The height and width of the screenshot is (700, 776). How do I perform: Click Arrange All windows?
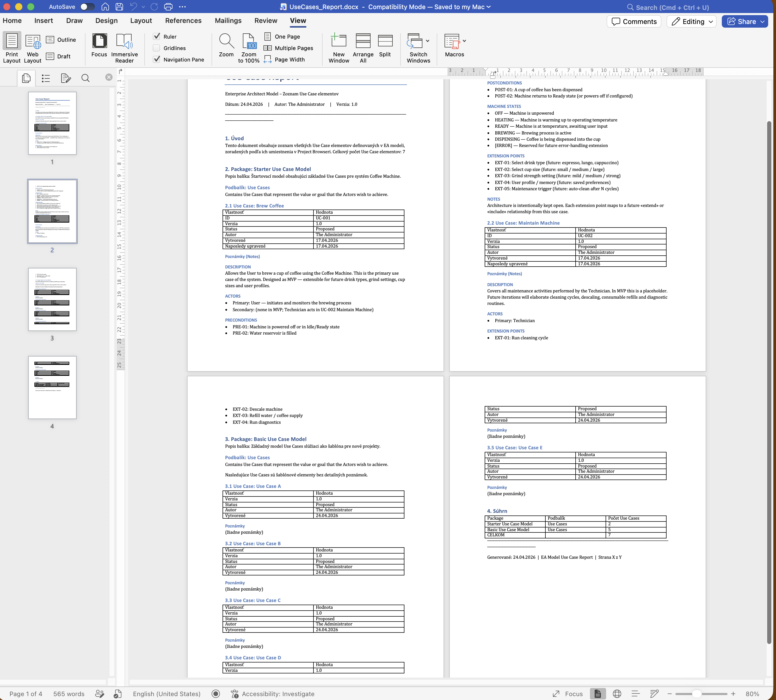363,48
